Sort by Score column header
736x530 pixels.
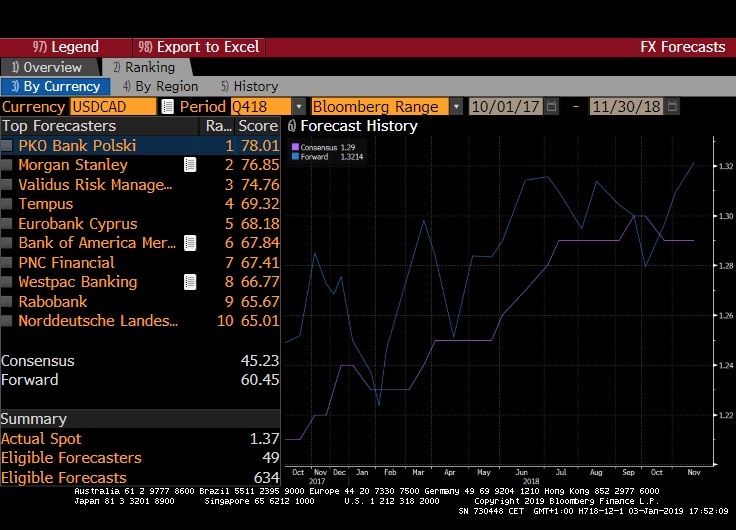point(258,126)
